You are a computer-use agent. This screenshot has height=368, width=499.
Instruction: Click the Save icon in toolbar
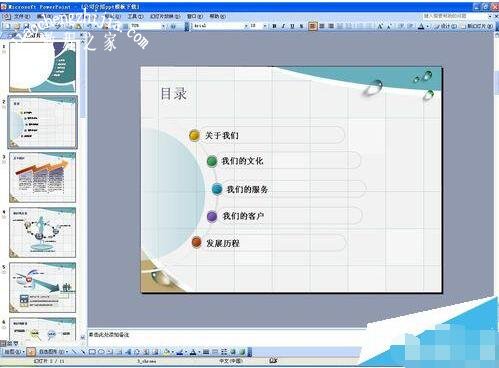click(26, 26)
